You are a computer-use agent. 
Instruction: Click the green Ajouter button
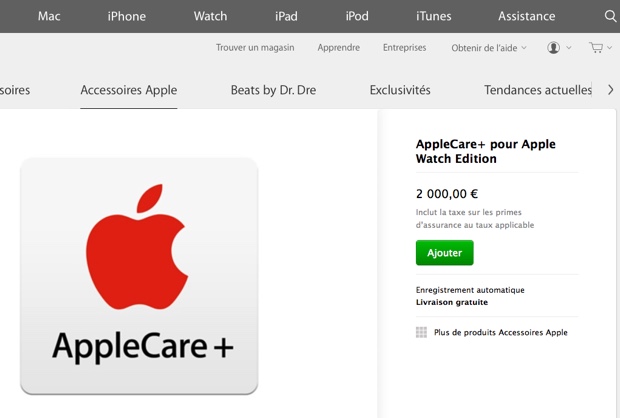[444, 253]
